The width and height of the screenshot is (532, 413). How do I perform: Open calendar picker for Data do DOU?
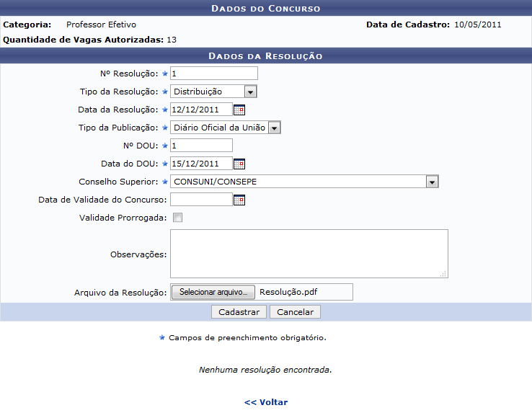pos(239,164)
